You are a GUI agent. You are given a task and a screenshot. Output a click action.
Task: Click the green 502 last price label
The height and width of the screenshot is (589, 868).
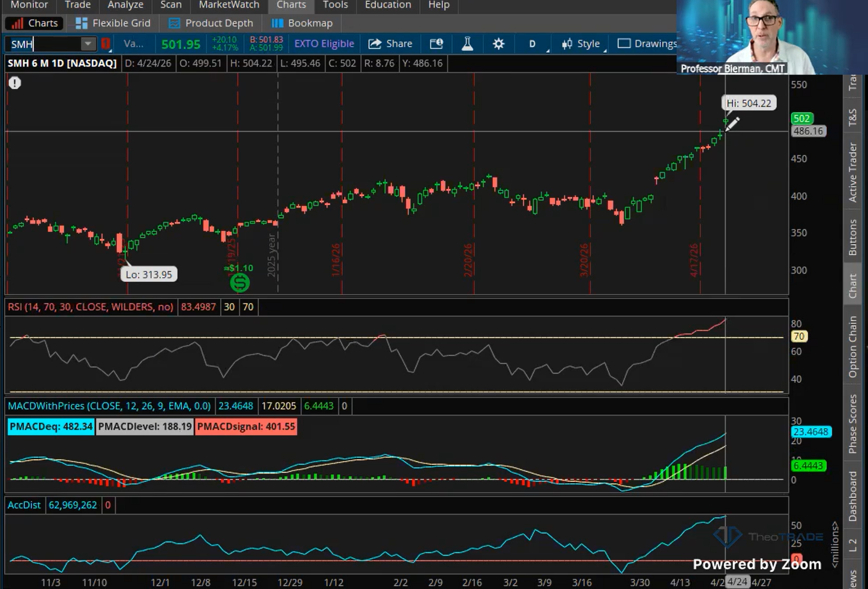pyautogui.click(x=802, y=119)
